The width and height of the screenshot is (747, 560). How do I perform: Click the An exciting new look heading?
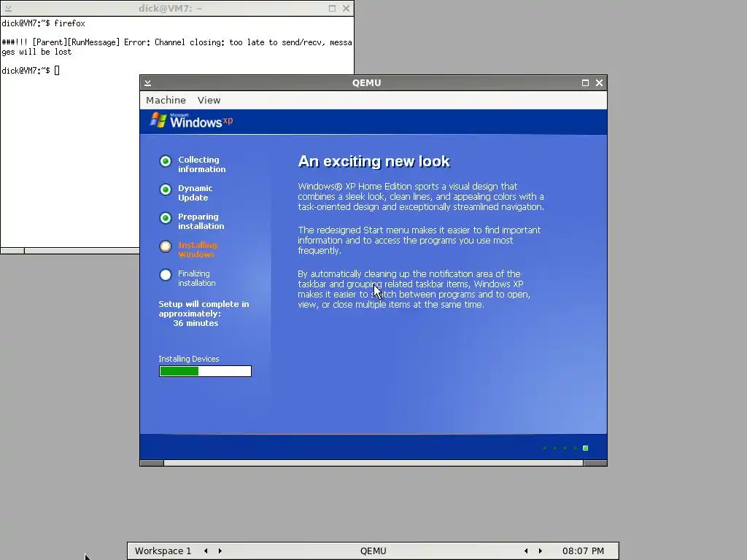(373, 161)
